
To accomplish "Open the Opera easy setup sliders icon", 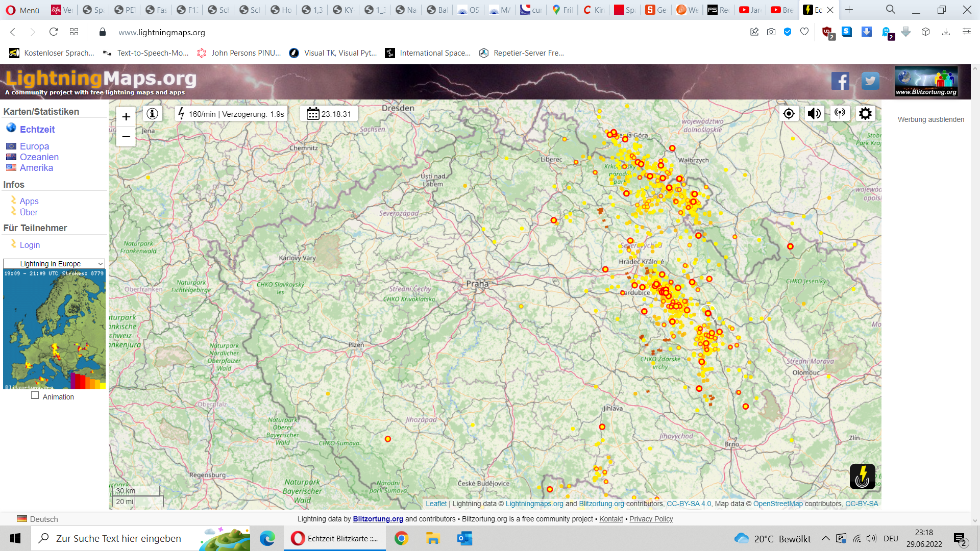I will pyautogui.click(x=966, y=32).
